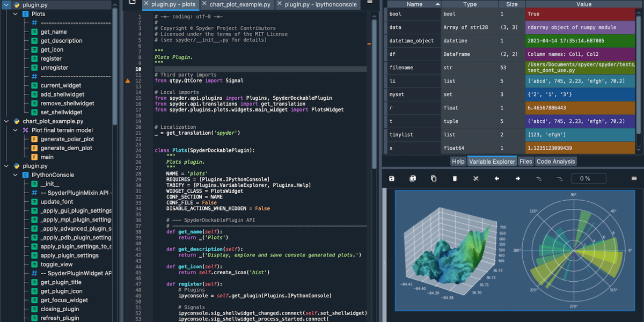Screen dimensions: 644x322
Task: Collapse the Plots class in outline
Action: coord(15,14)
